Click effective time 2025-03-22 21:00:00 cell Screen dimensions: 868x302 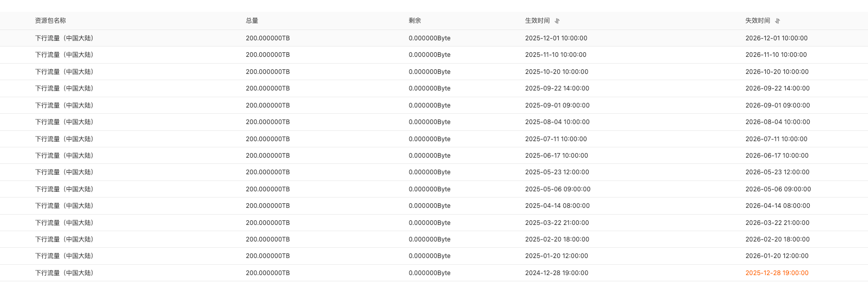tap(557, 223)
